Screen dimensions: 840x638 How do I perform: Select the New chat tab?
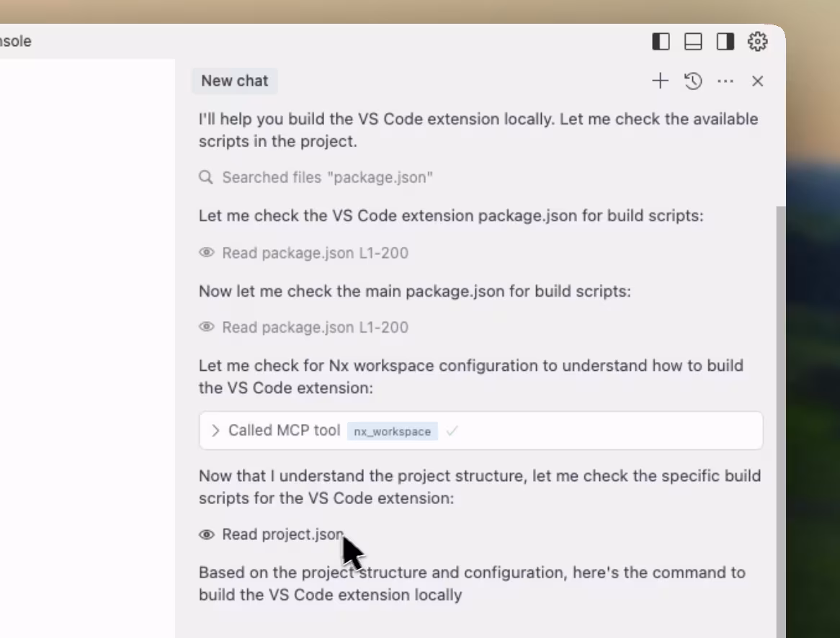click(x=234, y=81)
